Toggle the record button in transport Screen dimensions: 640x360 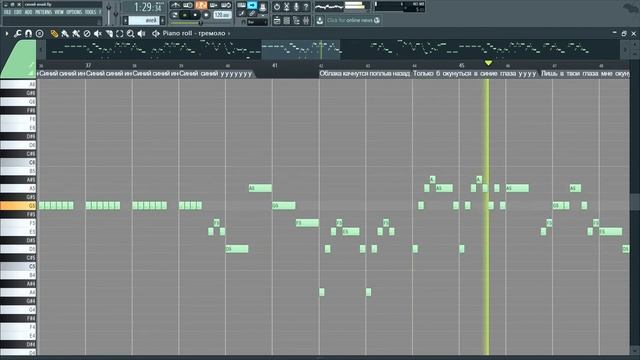(206, 15)
